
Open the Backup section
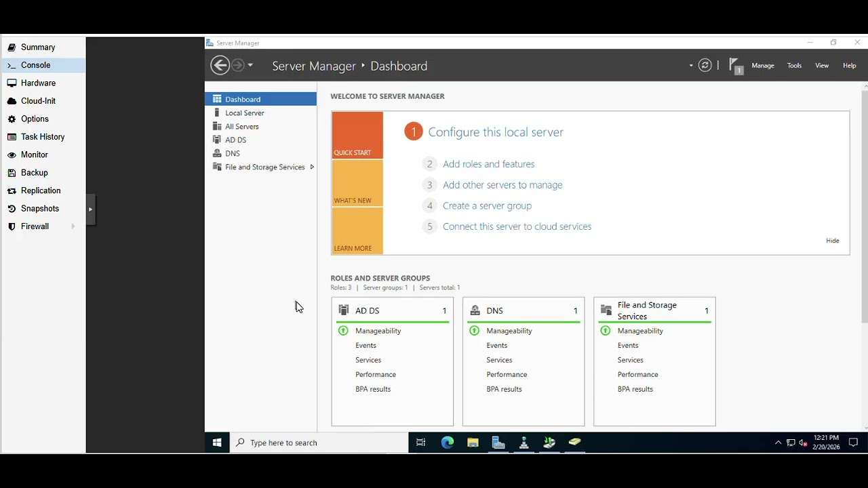[43, 173]
